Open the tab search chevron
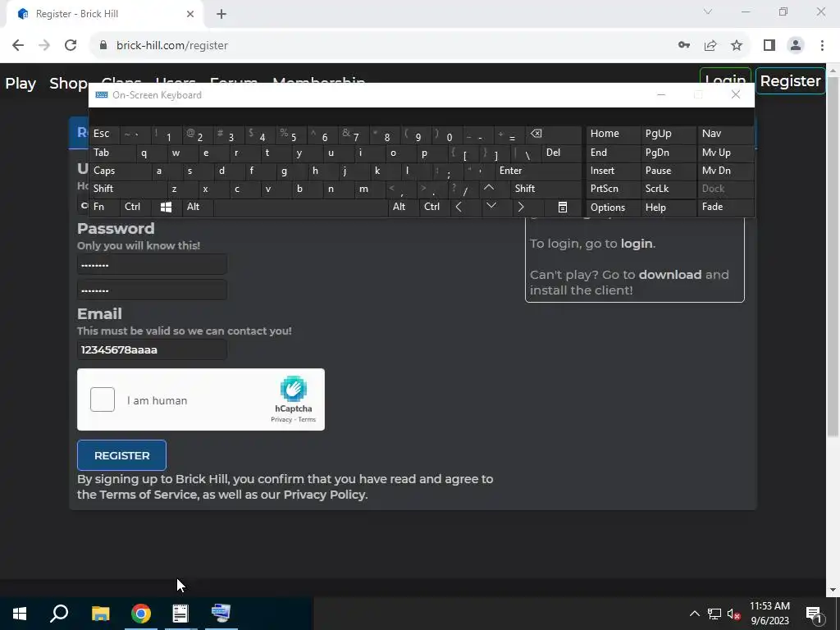Screen dimensions: 840x630 (708, 11)
